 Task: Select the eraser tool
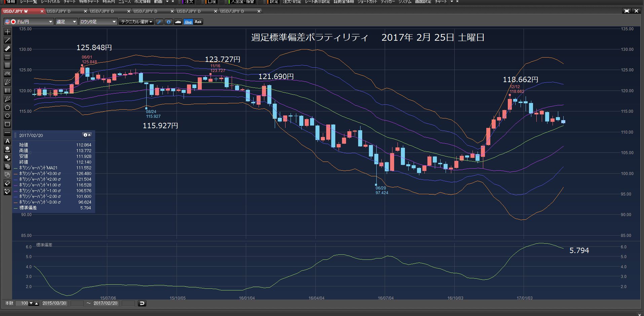tap(7, 183)
